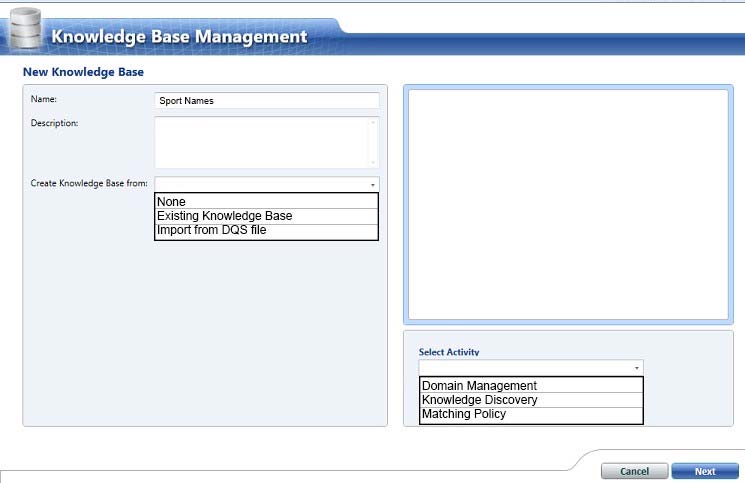Image resolution: width=745 pixels, height=483 pixels.
Task: Click the Cancel button
Action: (x=634, y=471)
